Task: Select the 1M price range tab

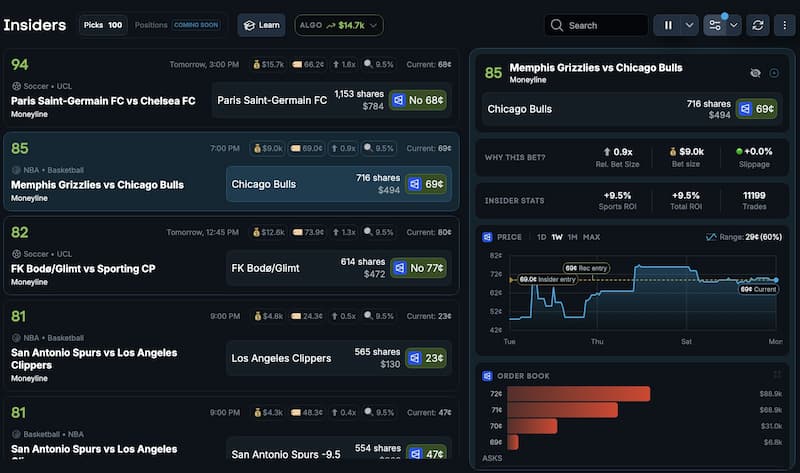Action: 572,237
